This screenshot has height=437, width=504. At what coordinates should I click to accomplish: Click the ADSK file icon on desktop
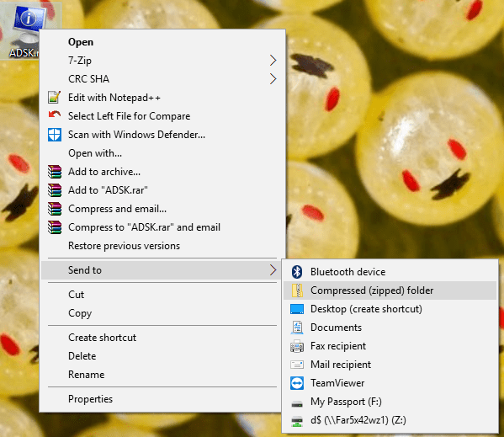29,25
